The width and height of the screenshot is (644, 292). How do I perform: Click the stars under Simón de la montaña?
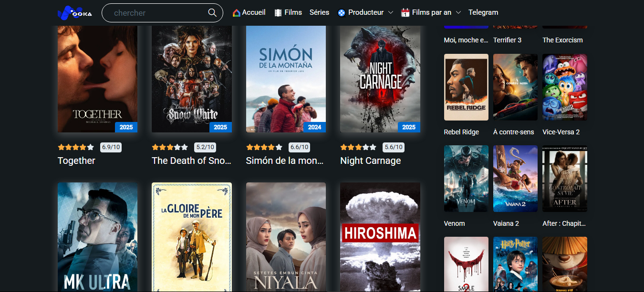click(264, 147)
